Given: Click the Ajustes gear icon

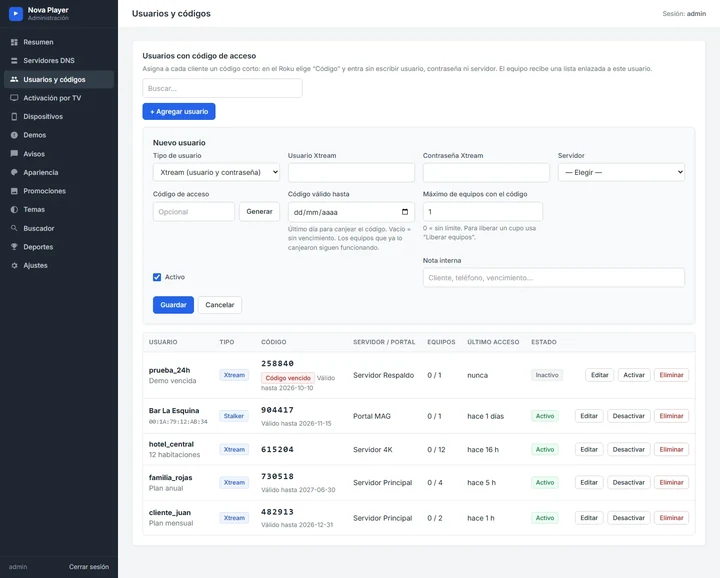Looking at the screenshot, I should point(14,265).
